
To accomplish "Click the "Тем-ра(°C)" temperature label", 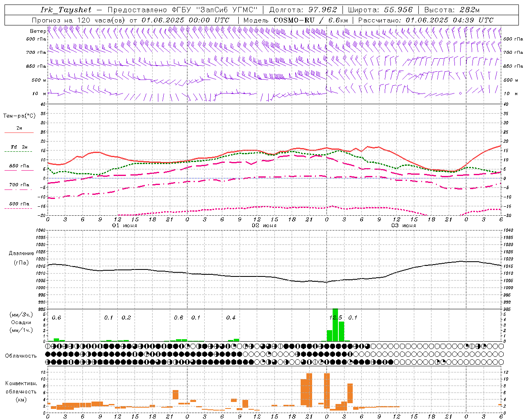I will coord(19,116).
